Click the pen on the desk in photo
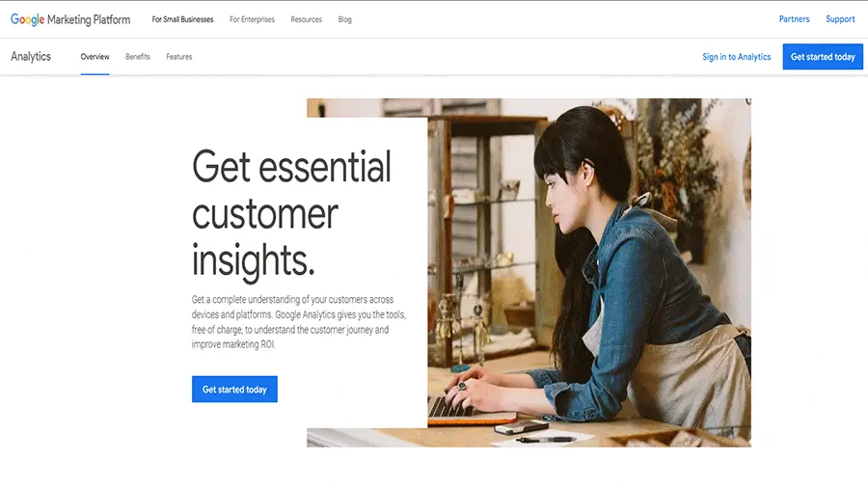 (545, 440)
